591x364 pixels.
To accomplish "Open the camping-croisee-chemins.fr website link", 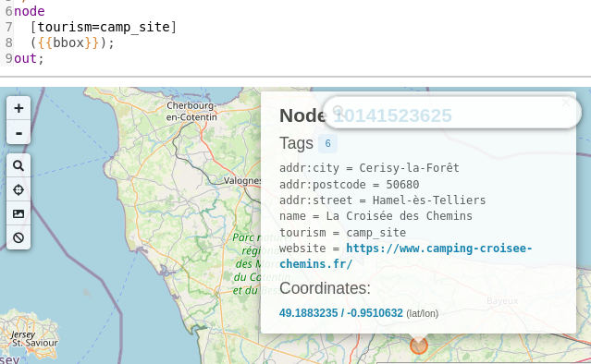I will pos(405,256).
